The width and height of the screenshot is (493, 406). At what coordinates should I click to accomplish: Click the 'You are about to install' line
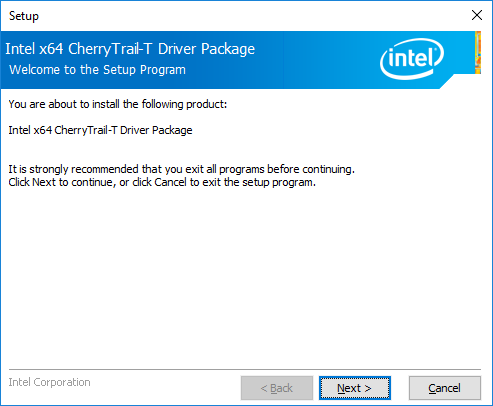click(118, 104)
